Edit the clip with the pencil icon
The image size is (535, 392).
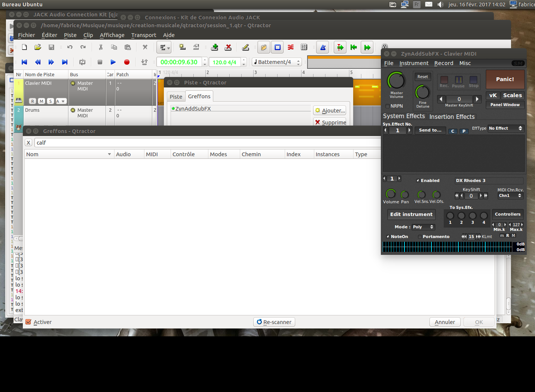pyautogui.click(x=245, y=47)
